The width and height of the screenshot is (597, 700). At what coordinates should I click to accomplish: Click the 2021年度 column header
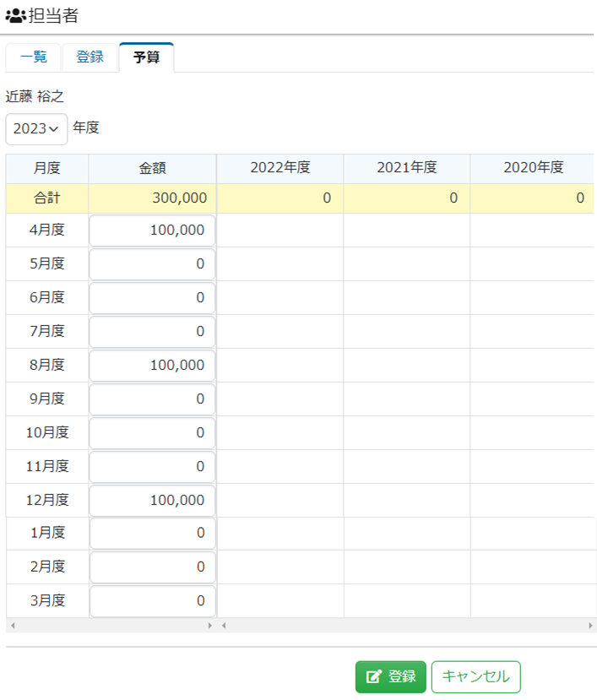pos(407,168)
